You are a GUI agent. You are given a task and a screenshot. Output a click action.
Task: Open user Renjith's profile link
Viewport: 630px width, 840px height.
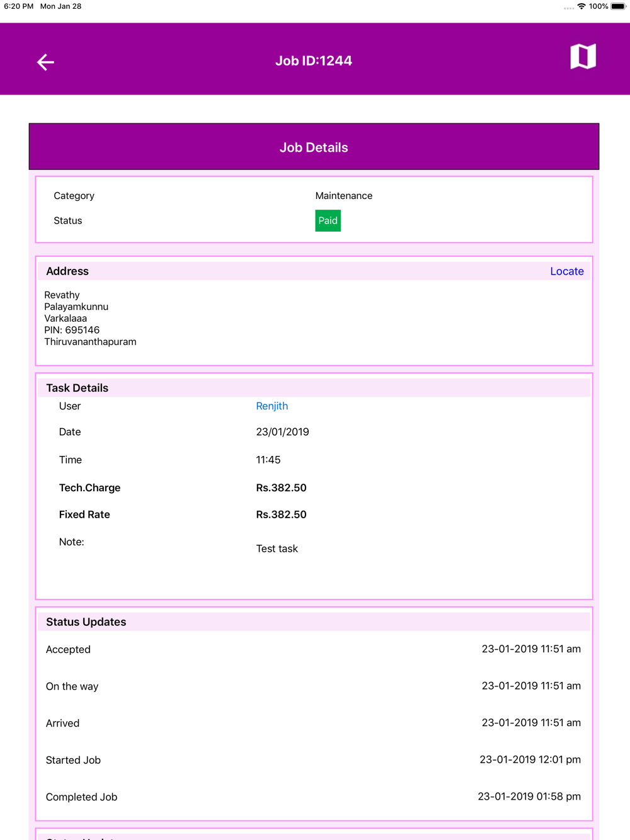pos(272,406)
